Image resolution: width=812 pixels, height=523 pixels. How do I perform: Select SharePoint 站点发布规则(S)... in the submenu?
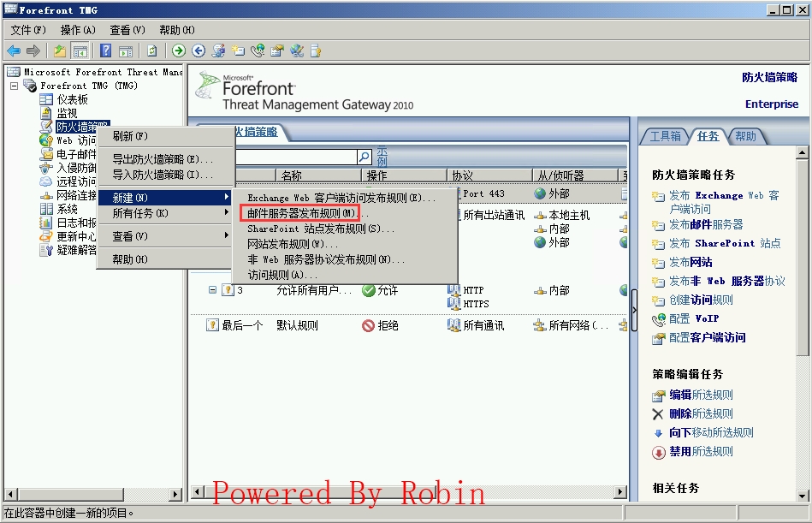coord(345,229)
